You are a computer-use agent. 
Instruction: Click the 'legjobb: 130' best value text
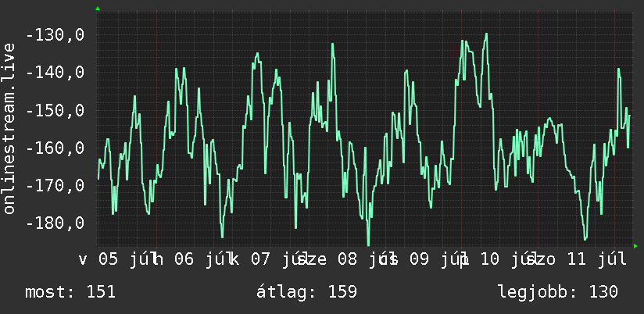pyautogui.click(x=558, y=292)
